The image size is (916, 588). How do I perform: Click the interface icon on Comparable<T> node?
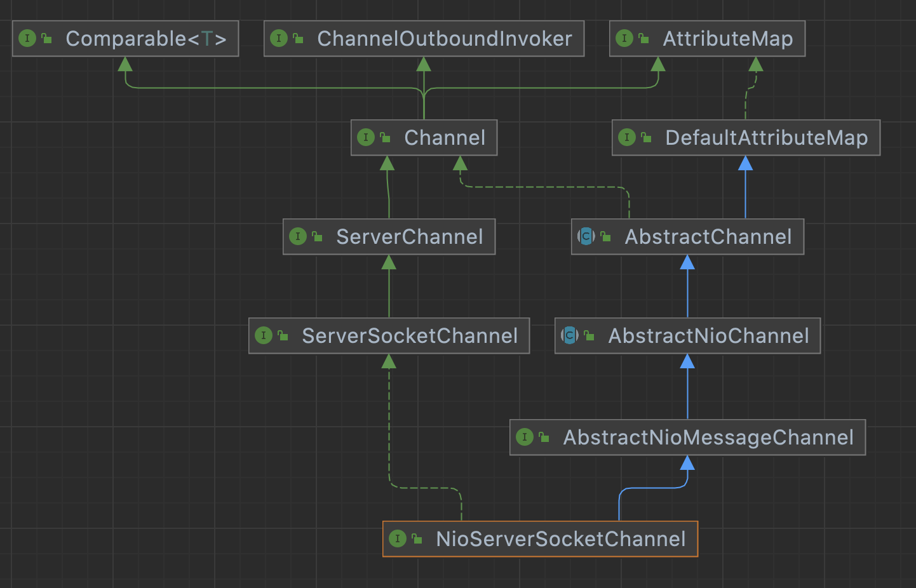click(x=27, y=39)
